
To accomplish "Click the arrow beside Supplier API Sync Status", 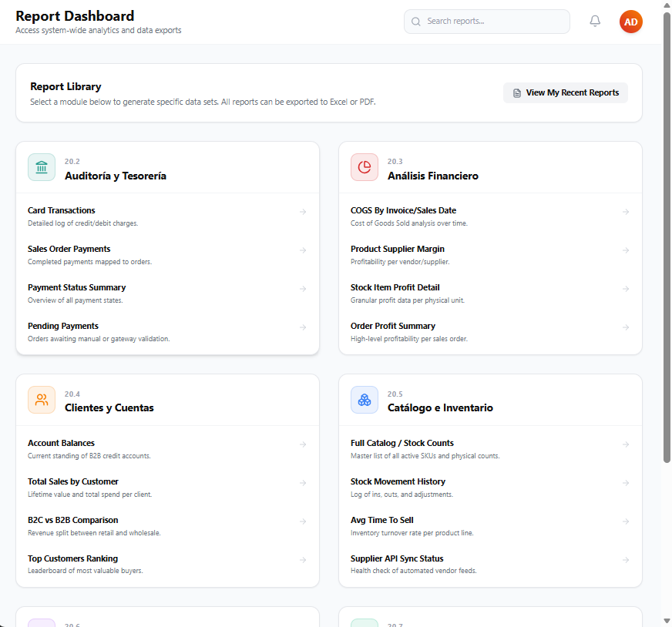I will (626, 560).
